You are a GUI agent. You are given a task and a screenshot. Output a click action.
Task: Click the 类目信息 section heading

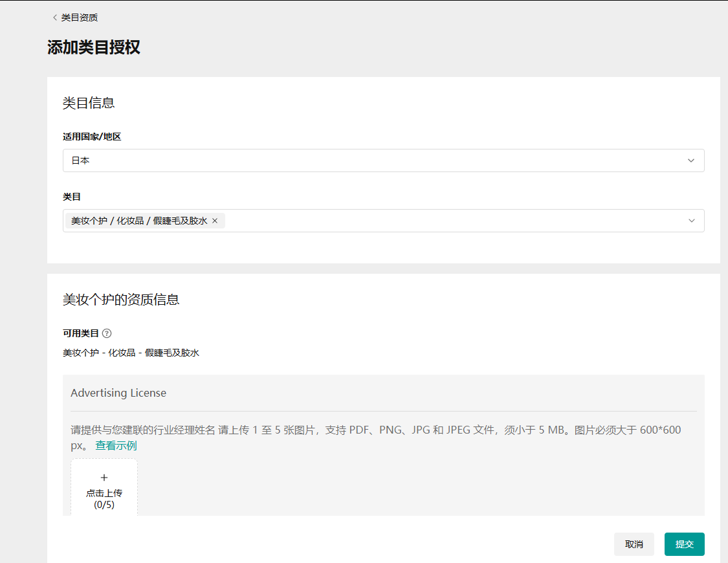point(89,103)
